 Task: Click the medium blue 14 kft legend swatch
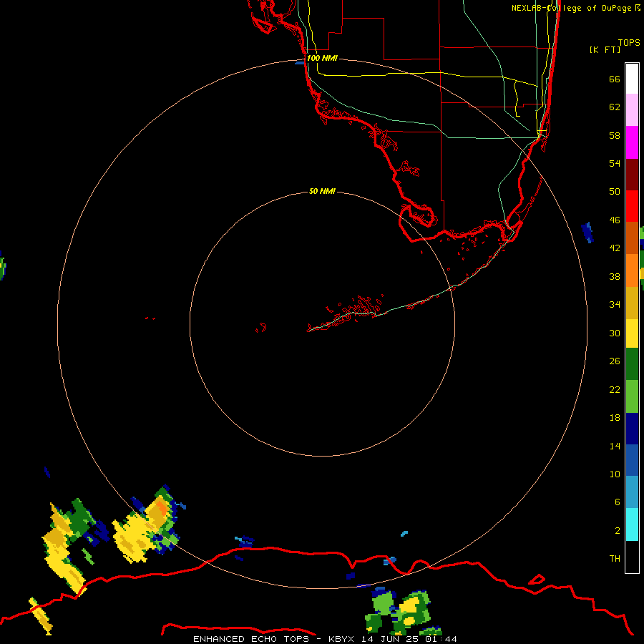(x=632, y=461)
